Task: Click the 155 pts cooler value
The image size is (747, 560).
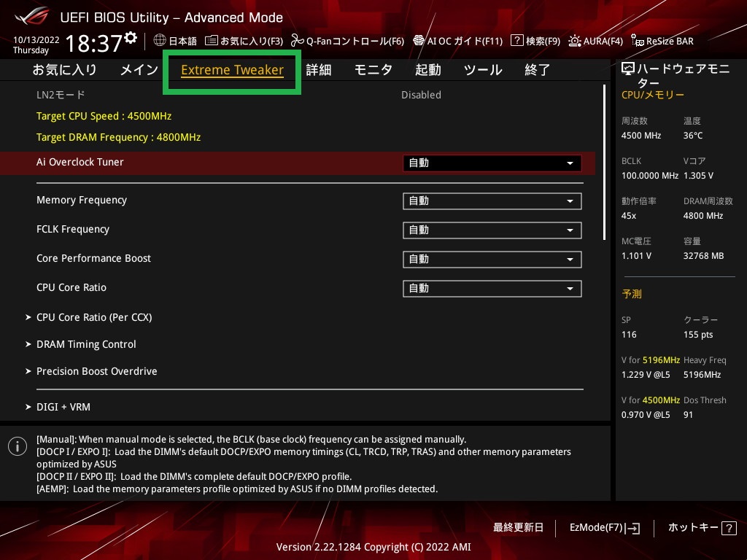Action: coord(698,335)
